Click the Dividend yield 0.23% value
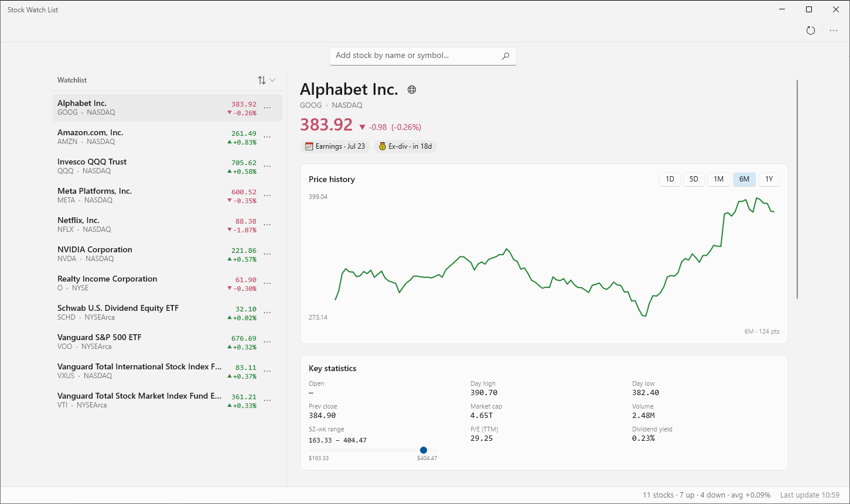This screenshot has width=850, height=504. [643, 438]
